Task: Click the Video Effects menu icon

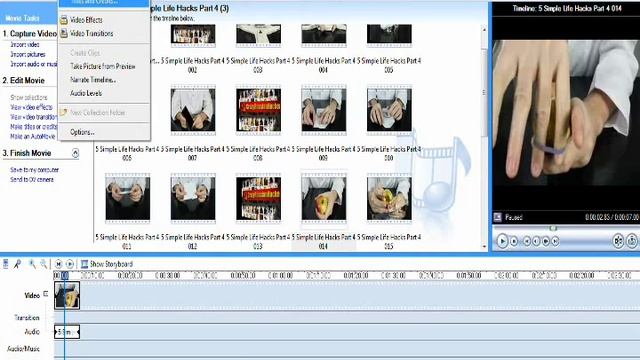Action: (x=64, y=20)
